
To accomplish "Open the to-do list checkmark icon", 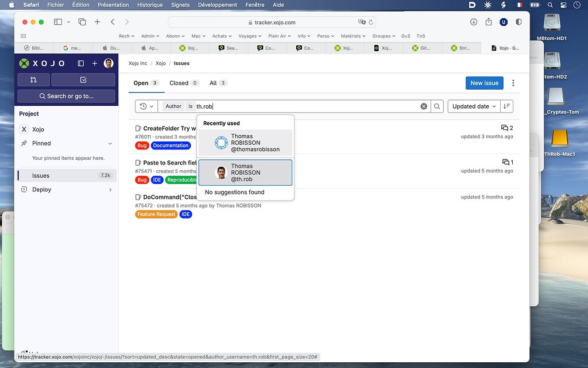I will click(82, 79).
